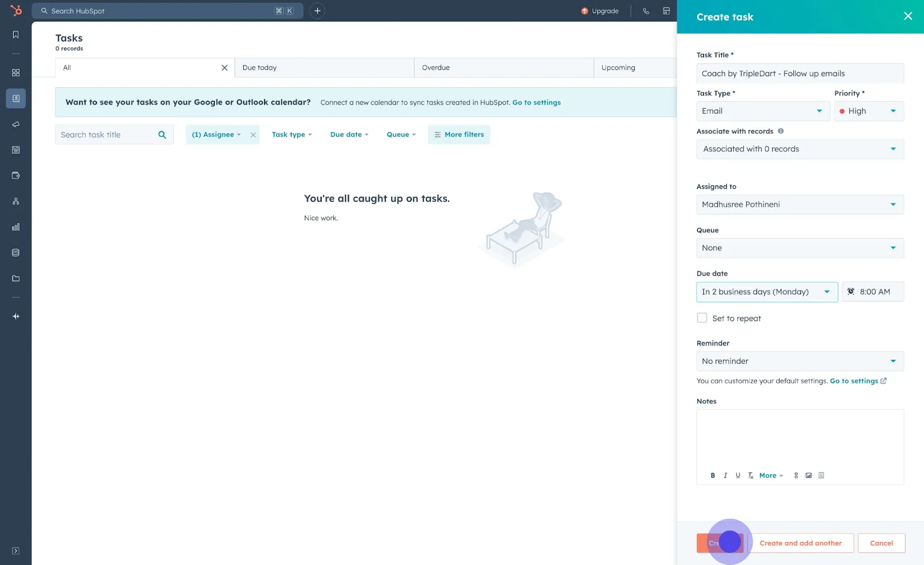Clear text formatting in Notes
The image size is (924, 565).
751,475
